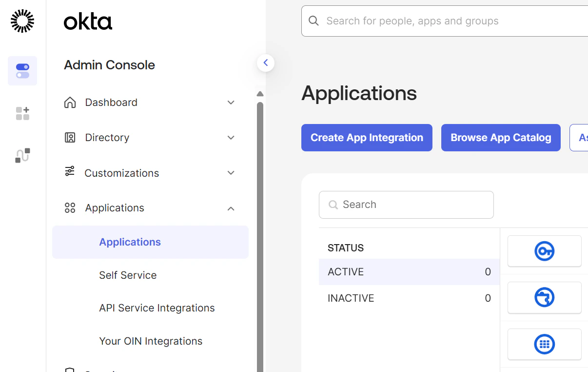This screenshot has width=588, height=372.
Task: Click the workflows connector icon in left rail
Action: (x=22, y=155)
